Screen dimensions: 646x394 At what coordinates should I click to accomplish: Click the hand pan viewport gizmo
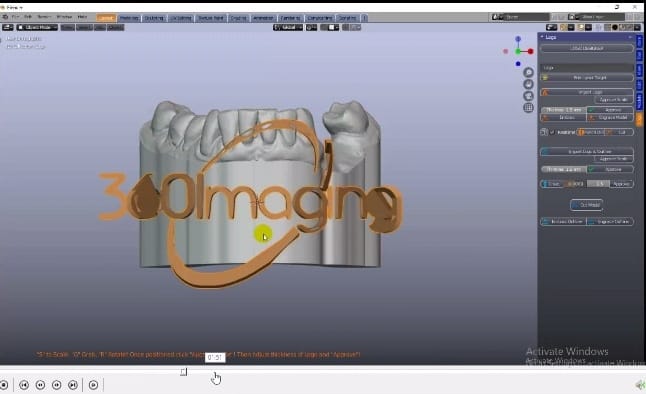click(x=528, y=84)
